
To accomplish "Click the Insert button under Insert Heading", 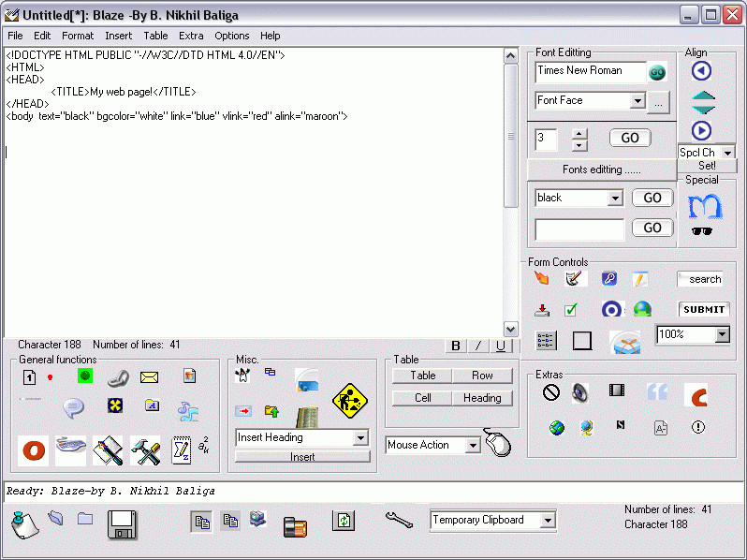I will tap(302, 457).
